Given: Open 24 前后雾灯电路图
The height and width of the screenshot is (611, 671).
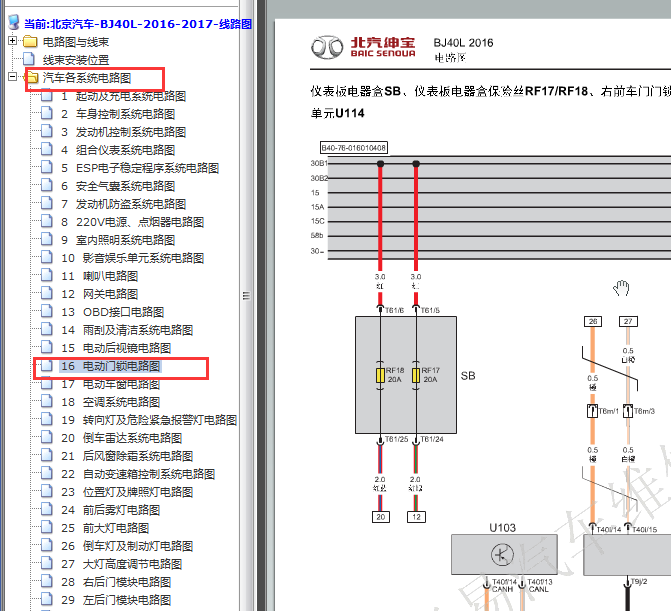Looking at the screenshot, I should (x=110, y=510).
